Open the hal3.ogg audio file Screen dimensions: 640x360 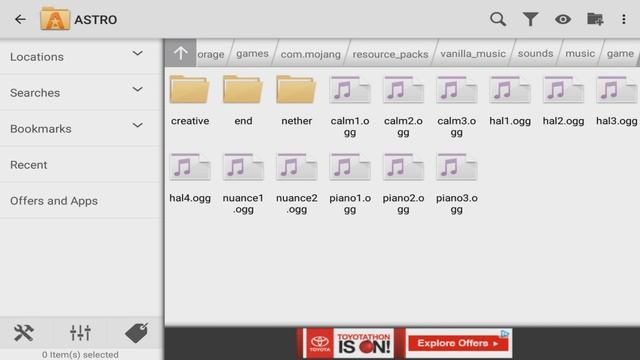click(616, 100)
